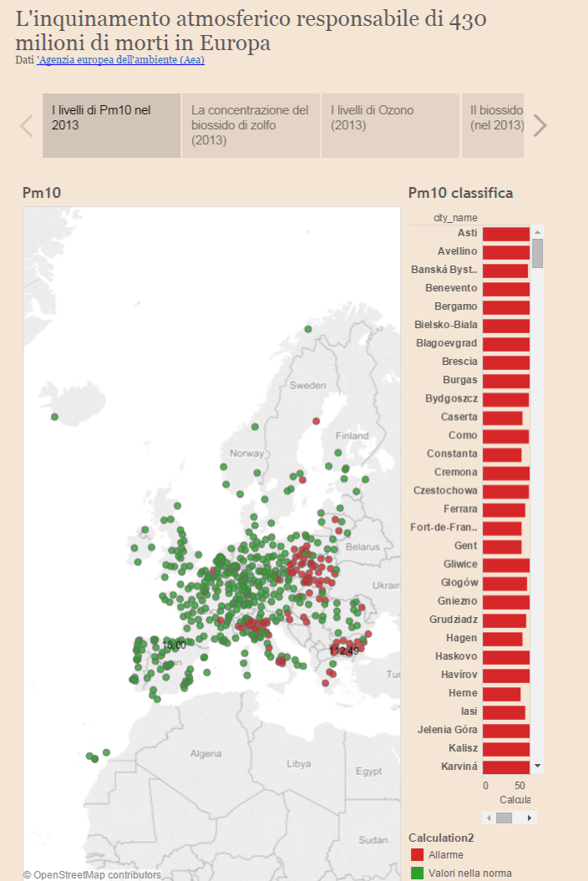Viewport: 588px width, 881px height.
Task: Click the right carousel arrow
Action: click(x=540, y=125)
